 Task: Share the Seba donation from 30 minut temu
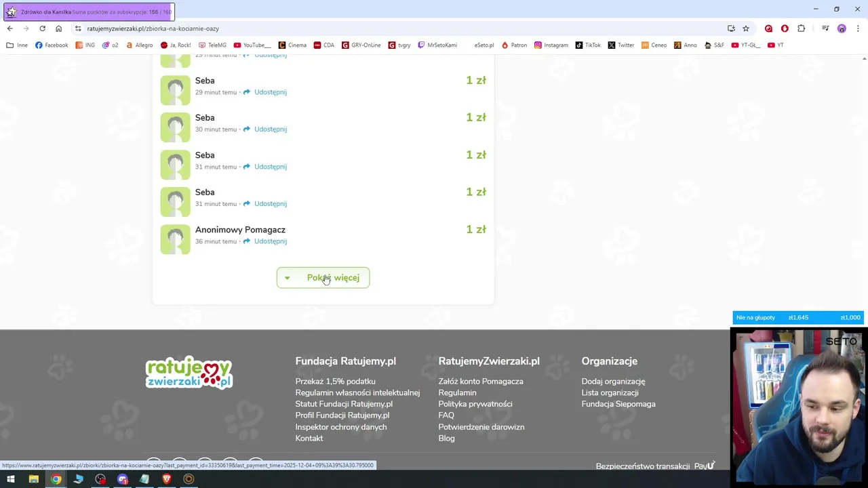[265, 129]
